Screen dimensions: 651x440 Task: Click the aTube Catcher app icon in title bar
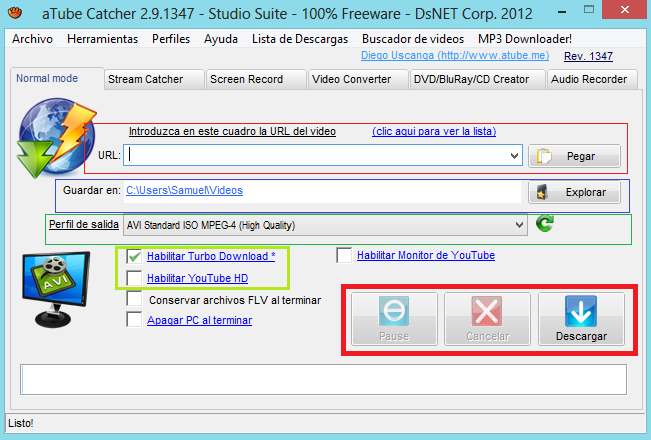pyautogui.click(x=15, y=12)
